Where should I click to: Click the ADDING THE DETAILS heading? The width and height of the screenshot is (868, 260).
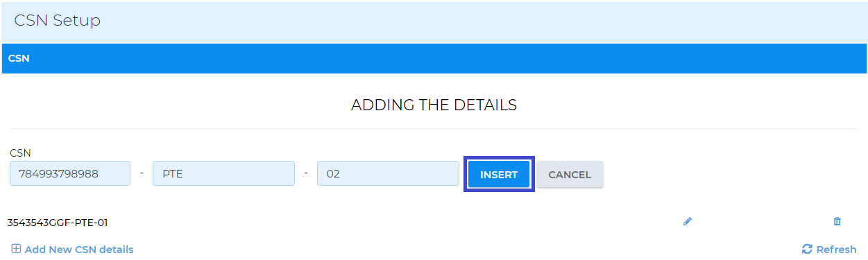pyautogui.click(x=434, y=105)
